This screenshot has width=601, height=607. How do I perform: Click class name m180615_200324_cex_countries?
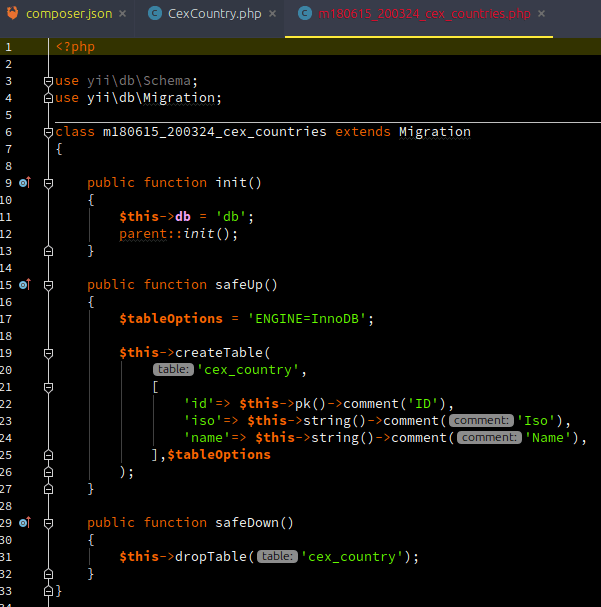(215, 132)
